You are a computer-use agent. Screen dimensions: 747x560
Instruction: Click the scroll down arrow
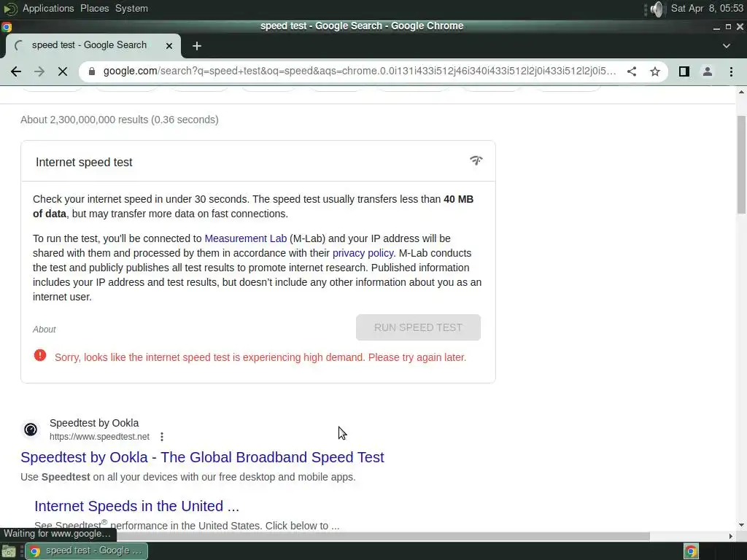[741, 525]
